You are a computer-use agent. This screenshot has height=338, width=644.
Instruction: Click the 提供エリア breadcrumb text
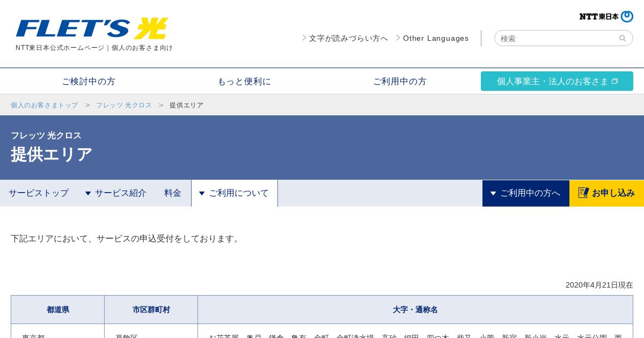(186, 105)
